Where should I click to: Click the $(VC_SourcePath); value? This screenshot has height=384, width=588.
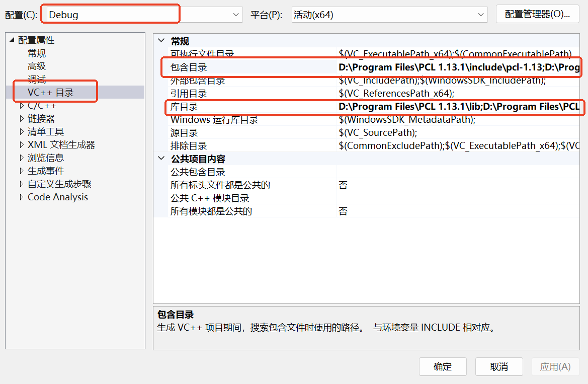click(378, 133)
